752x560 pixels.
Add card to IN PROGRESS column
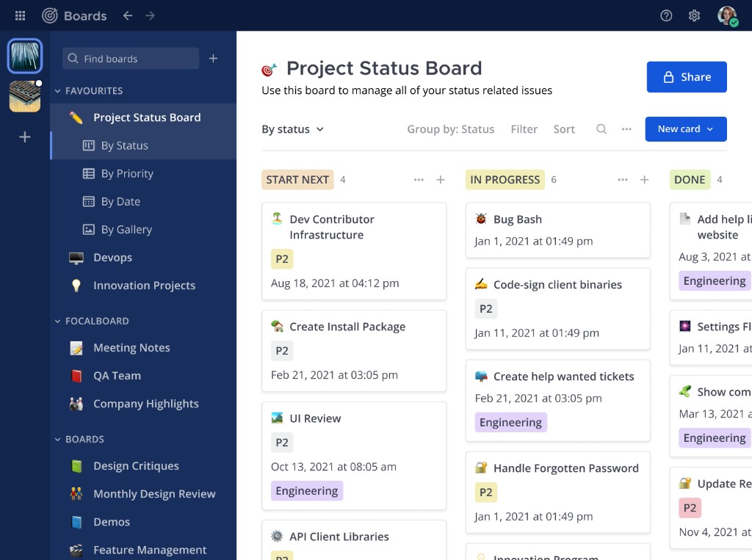click(645, 180)
